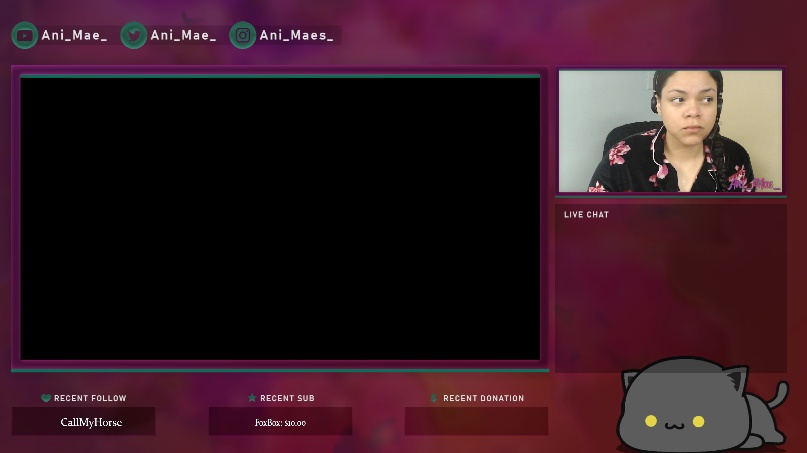Click the black gameplay capture area
The image size is (807, 453).
click(x=280, y=219)
